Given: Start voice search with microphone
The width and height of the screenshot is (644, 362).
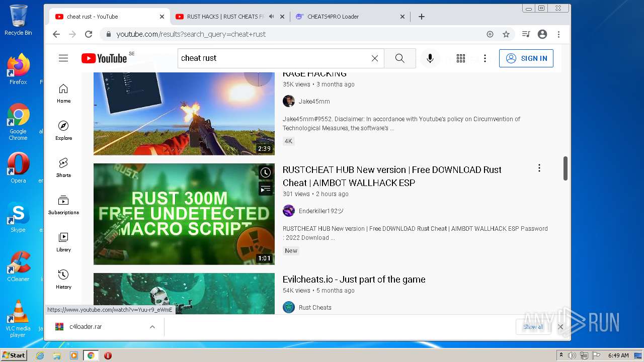Looking at the screenshot, I should click(x=430, y=58).
